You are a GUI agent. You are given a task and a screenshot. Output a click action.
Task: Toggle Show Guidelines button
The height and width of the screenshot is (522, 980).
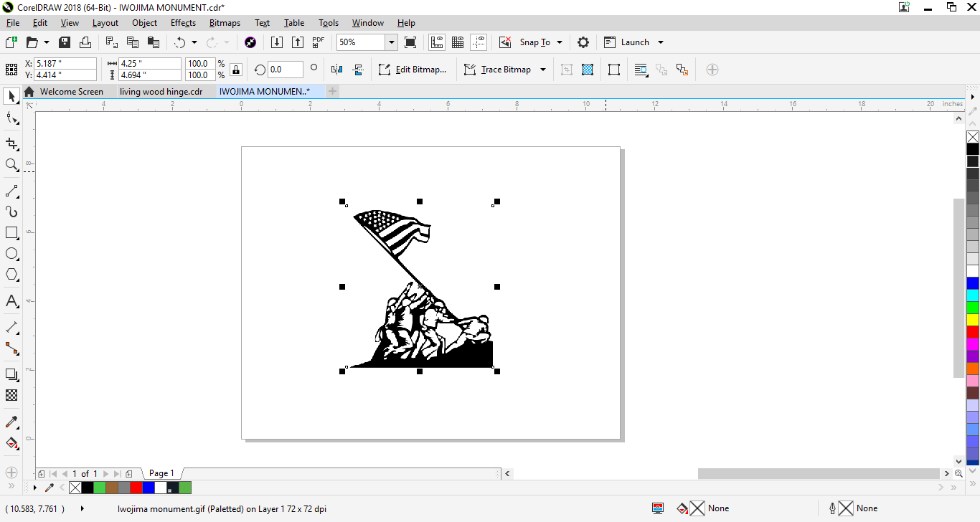(479, 42)
